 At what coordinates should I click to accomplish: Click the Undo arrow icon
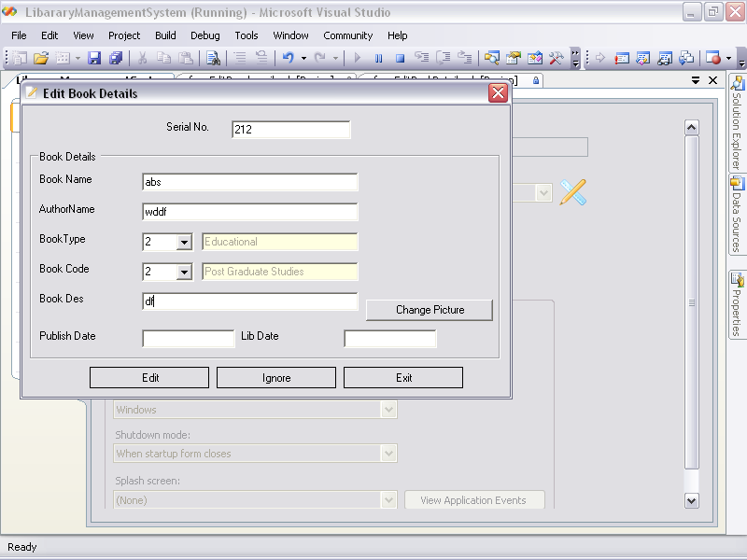288,58
